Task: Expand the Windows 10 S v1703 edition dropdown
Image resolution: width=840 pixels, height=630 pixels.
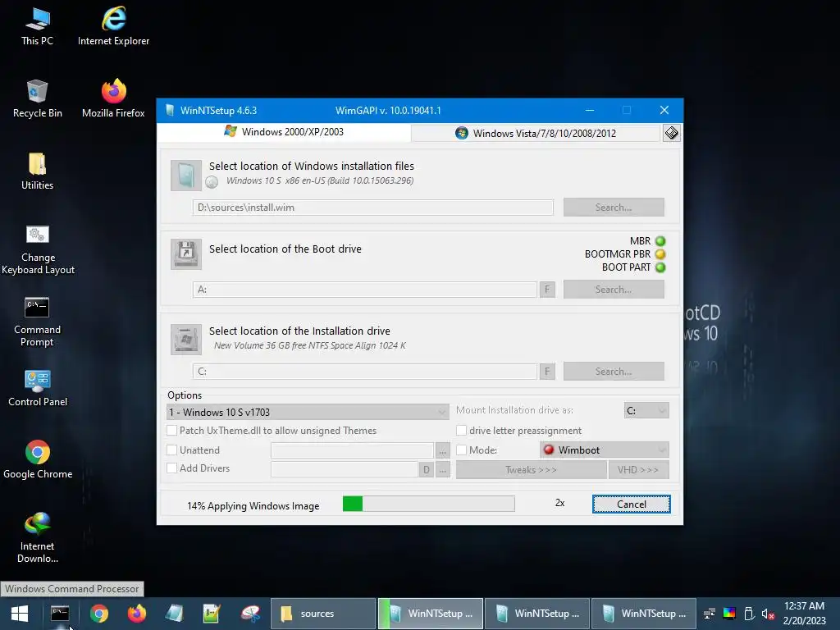Action: (308, 412)
